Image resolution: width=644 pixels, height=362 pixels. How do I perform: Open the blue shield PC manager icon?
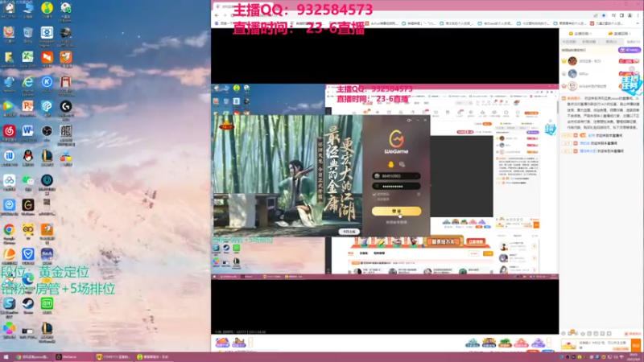pyautogui.click(x=28, y=254)
